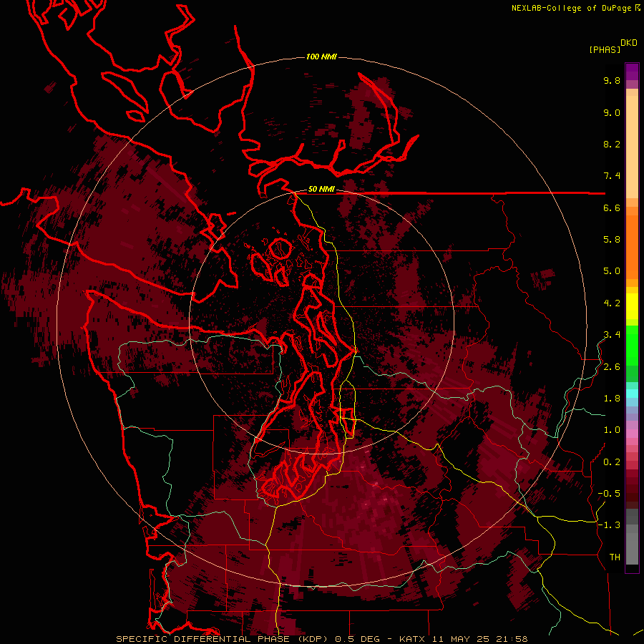Click the cyan band of the color scale

632,393
